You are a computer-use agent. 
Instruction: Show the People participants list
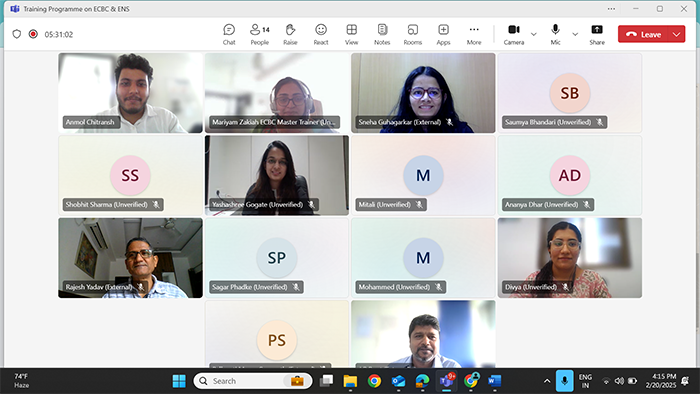point(259,34)
